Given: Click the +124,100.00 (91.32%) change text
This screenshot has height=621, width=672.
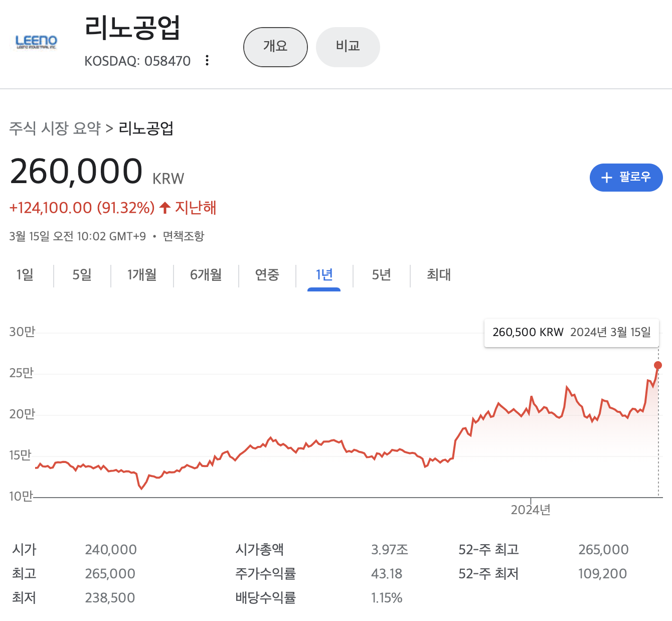Looking at the screenshot, I should (82, 208).
